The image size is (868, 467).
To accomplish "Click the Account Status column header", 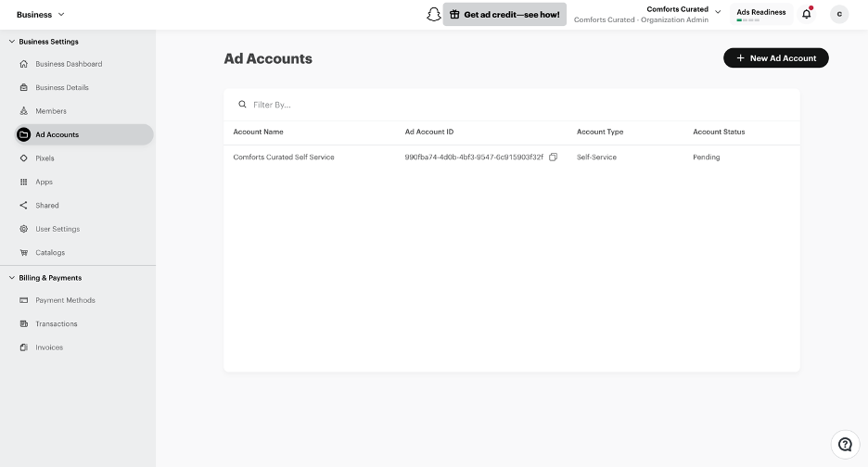I will [x=719, y=132].
